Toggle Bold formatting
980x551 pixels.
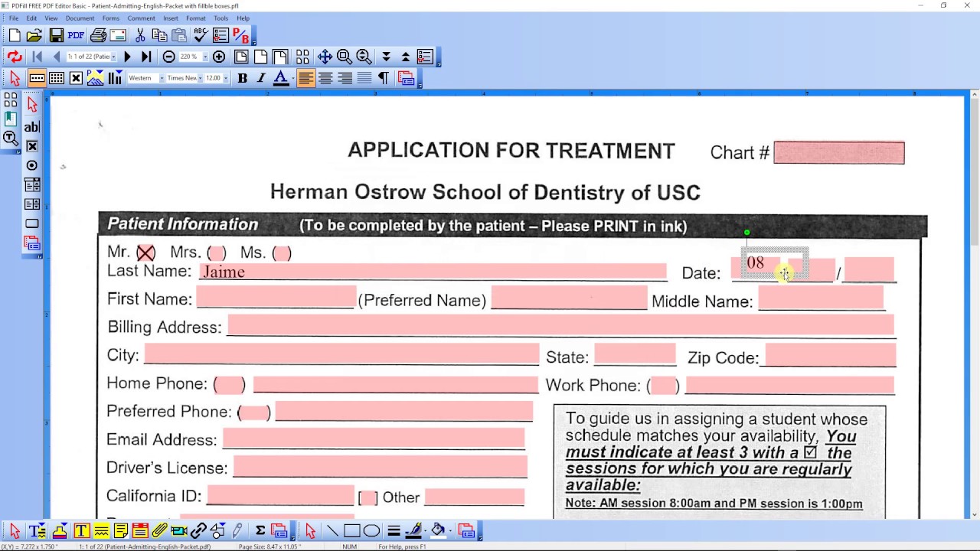coord(242,78)
